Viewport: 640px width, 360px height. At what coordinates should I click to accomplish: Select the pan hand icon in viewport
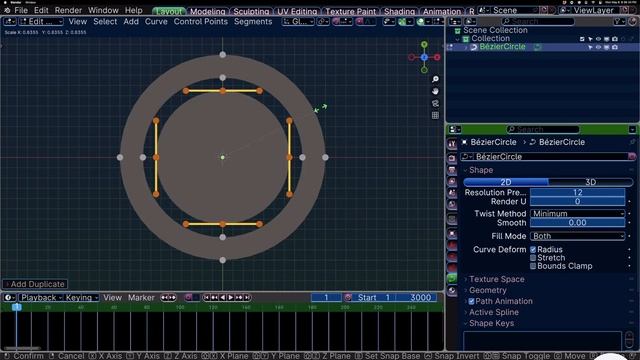[435, 91]
